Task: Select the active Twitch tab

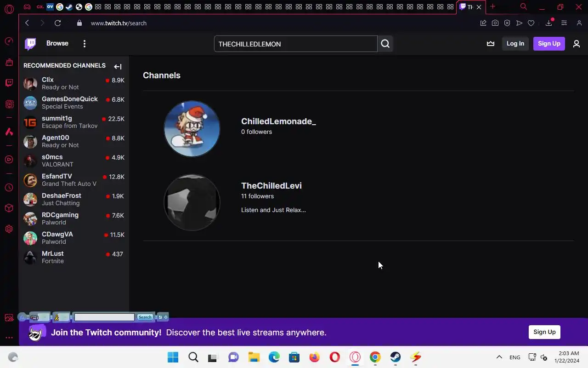Action: (471, 7)
